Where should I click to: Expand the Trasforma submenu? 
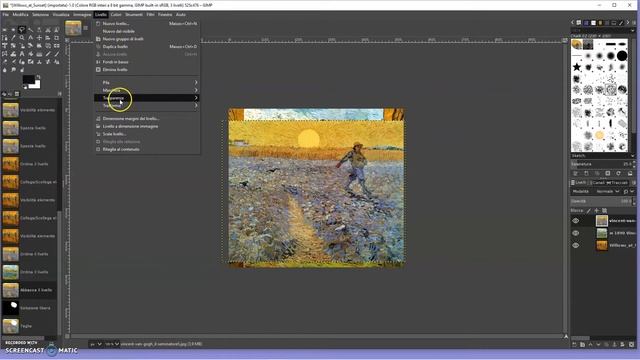pos(147,106)
